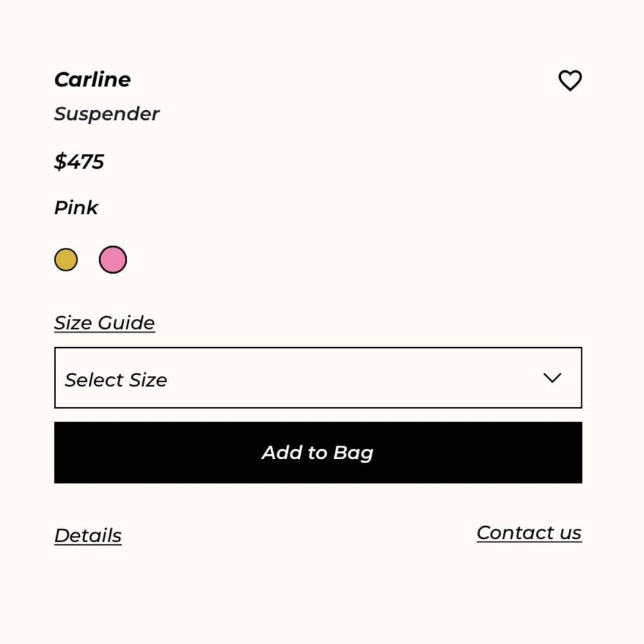Open the Size Guide link

point(104,323)
